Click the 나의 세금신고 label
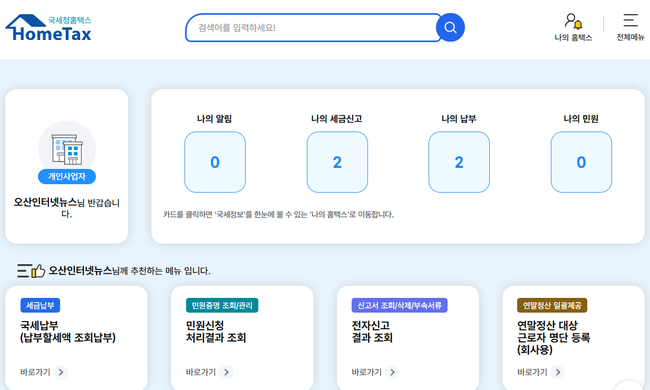This screenshot has height=390, width=650. click(x=337, y=119)
